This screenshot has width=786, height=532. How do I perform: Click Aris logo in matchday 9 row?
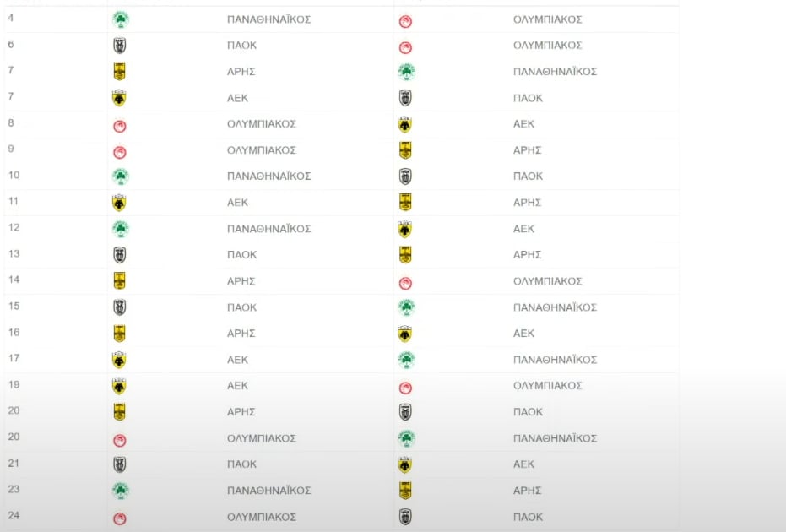[405, 150]
